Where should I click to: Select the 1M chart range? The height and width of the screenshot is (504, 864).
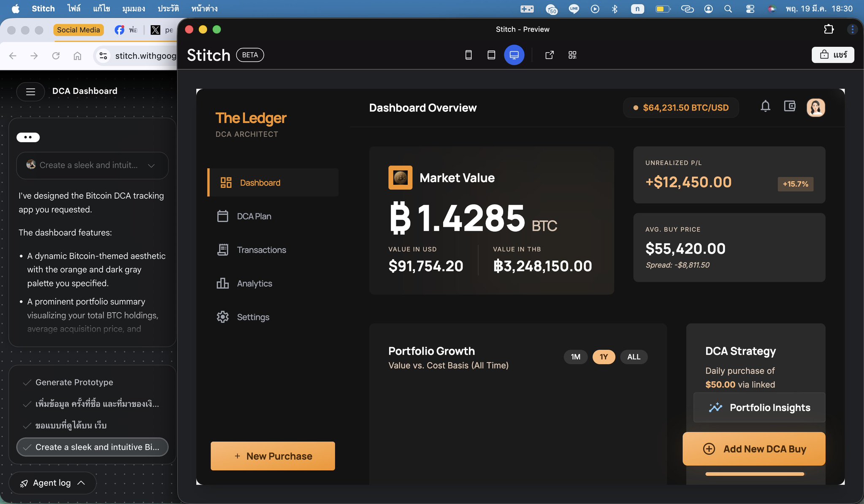575,357
